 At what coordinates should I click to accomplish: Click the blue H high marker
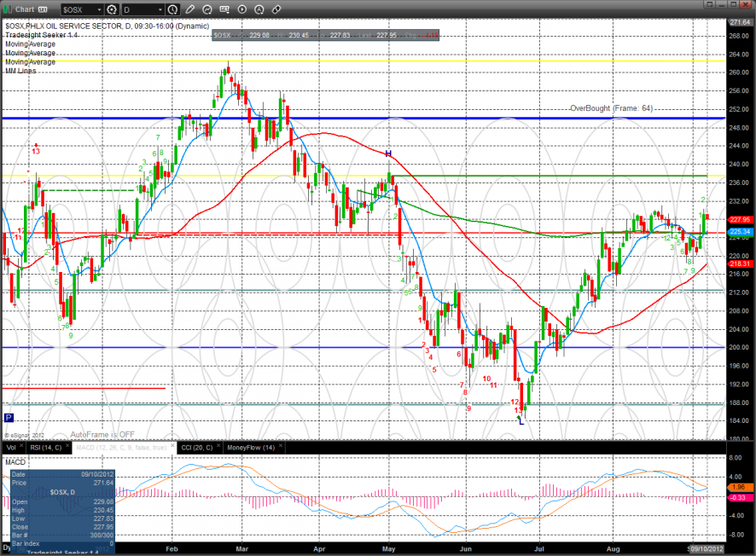tap(388, 153)
